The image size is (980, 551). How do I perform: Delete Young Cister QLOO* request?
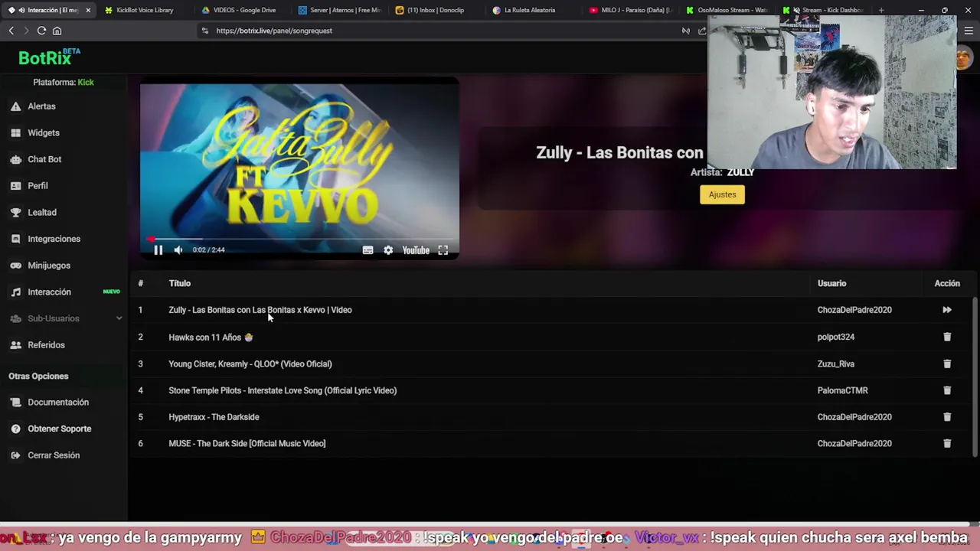pyautogui.click(x=947, y=364)
